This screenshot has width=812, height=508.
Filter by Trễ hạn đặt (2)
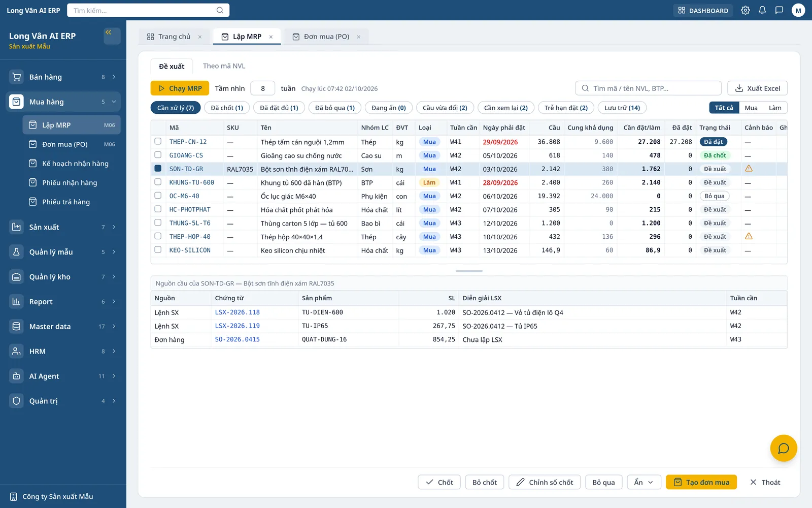pyautogui.click(x=566, y=108)
